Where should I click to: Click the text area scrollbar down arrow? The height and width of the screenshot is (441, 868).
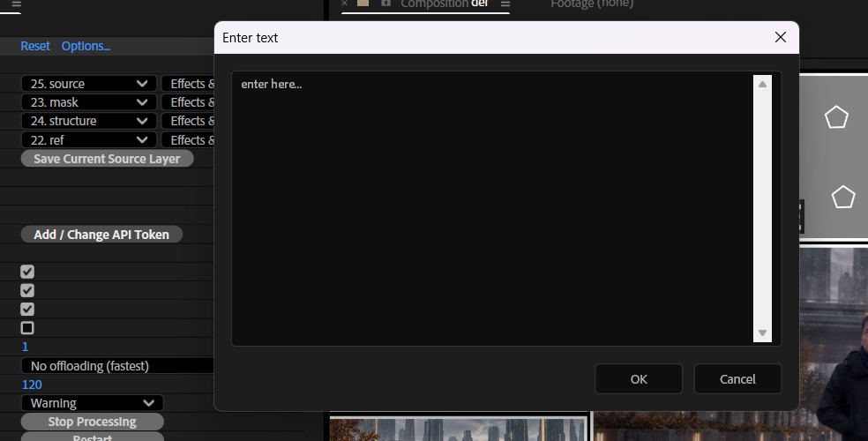762,333
